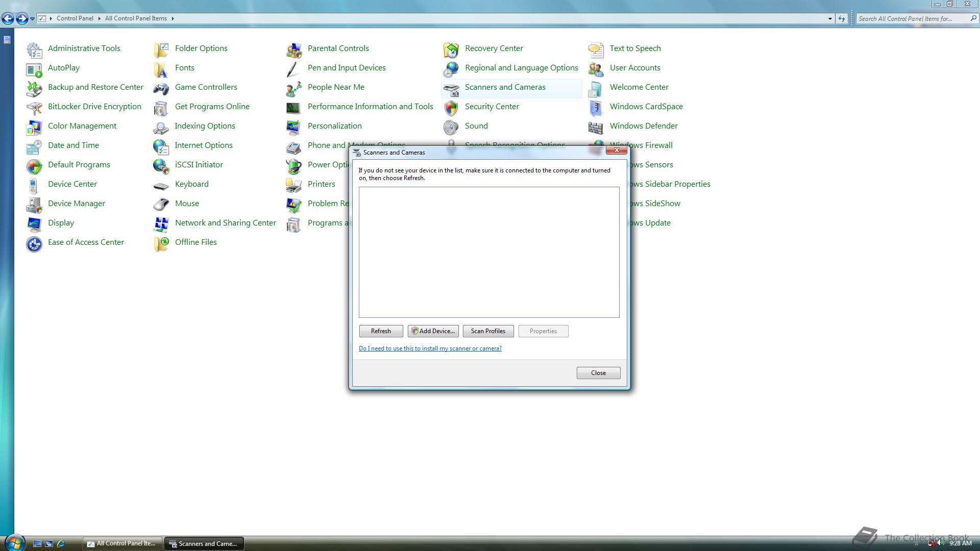Click the address bar refresh button

coord(842,19)
